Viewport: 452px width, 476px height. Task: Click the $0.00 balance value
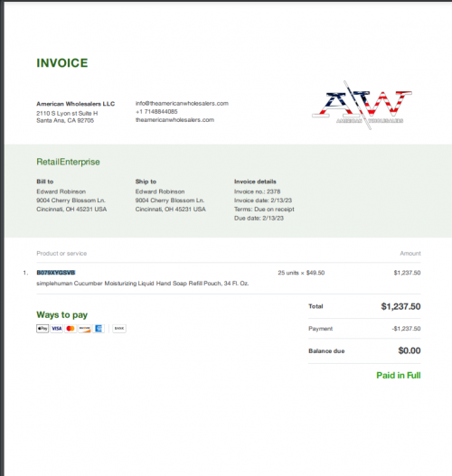pyautogui.click(x=410, y=350)
